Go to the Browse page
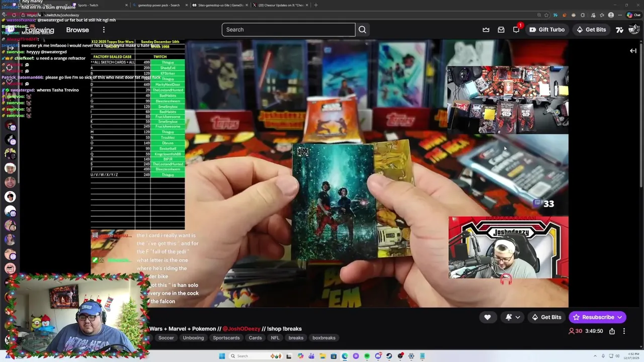This screenshot has width=644, height=362. (x=77, y=30)
